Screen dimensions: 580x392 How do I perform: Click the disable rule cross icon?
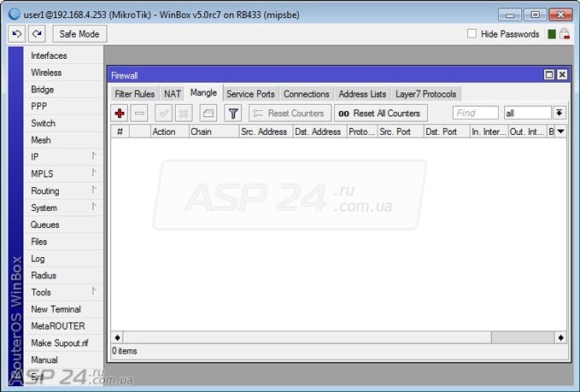(184, 114)
